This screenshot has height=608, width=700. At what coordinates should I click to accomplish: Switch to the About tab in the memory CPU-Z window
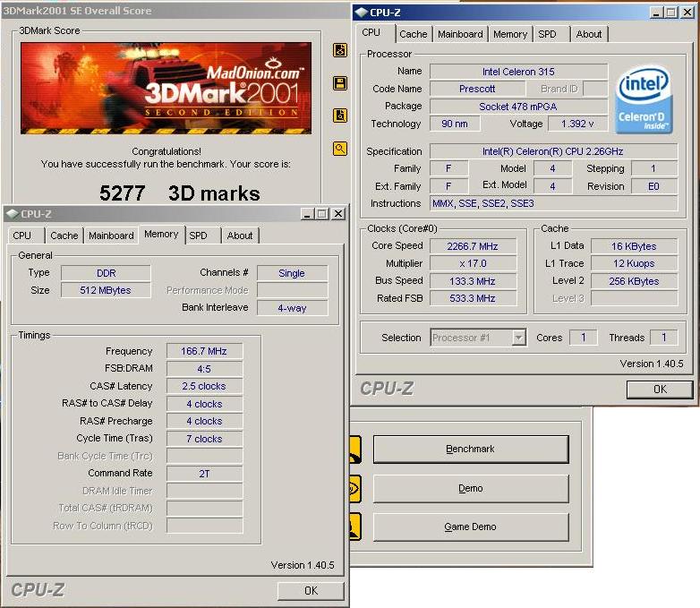[240, 235]
